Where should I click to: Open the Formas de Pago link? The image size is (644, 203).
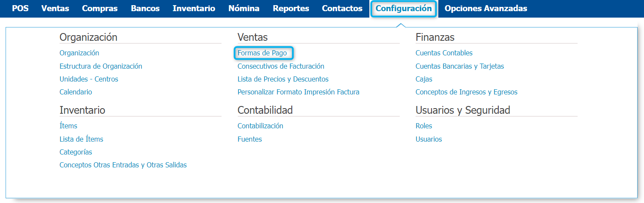[x=262, y=53]
